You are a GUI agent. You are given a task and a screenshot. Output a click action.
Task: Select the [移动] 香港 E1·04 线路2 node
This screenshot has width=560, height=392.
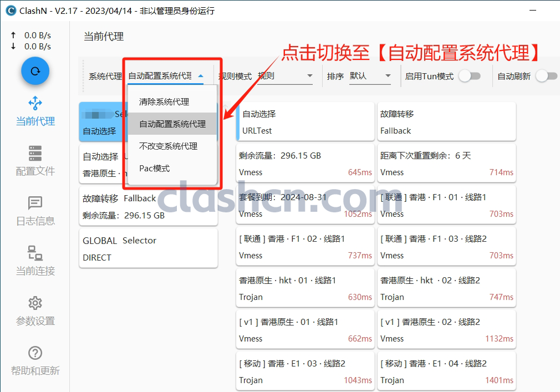[446, 371]
